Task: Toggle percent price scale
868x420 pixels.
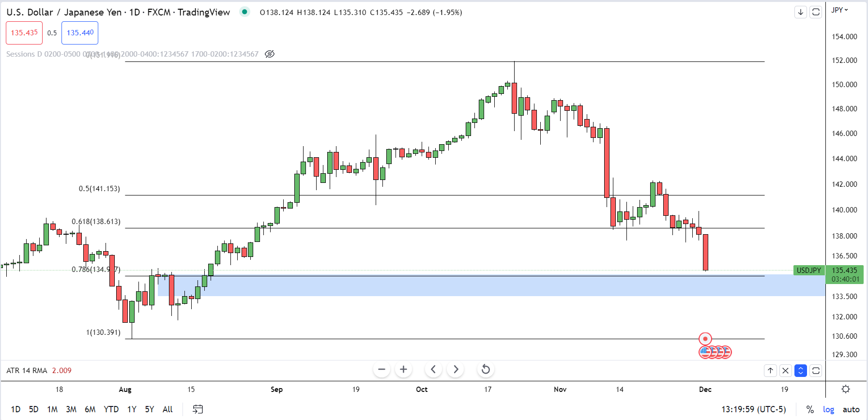Action: [810, 409]
